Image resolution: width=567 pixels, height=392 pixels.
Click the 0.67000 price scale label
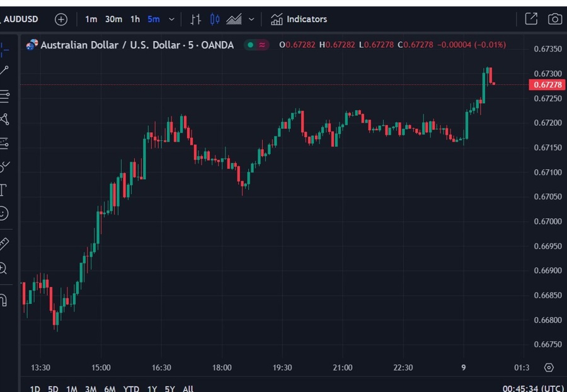tap(548, 221)
